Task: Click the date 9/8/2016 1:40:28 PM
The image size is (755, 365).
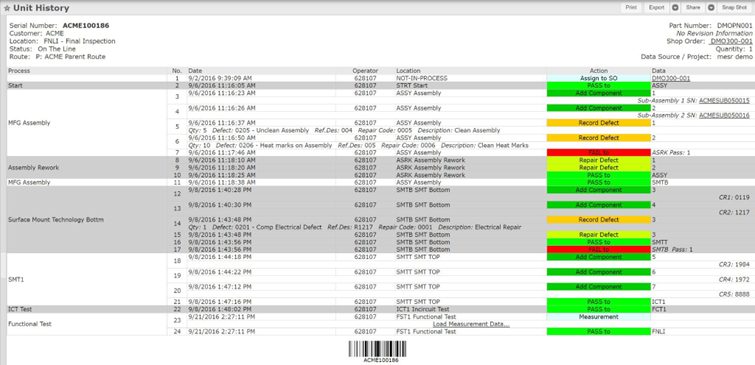Action: tap(220, 190)
